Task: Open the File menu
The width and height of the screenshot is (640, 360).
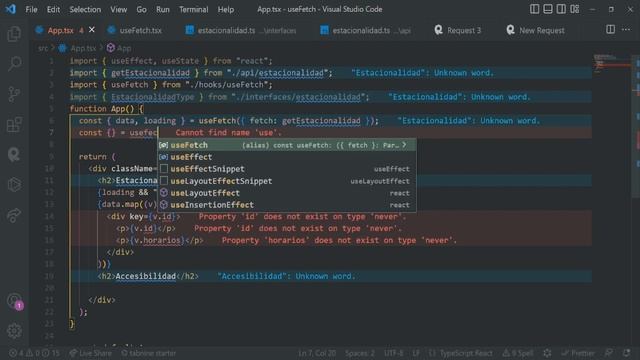Action: pyautogui.click(x=31, y=9)
